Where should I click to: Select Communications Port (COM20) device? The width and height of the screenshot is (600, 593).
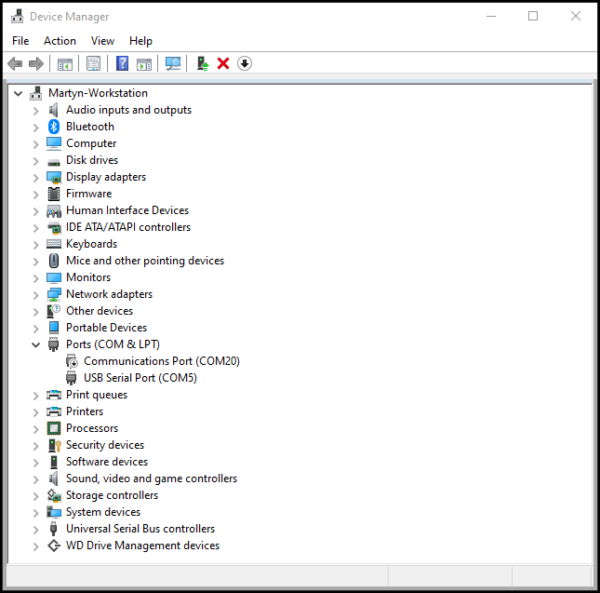(x=161, y=361)
